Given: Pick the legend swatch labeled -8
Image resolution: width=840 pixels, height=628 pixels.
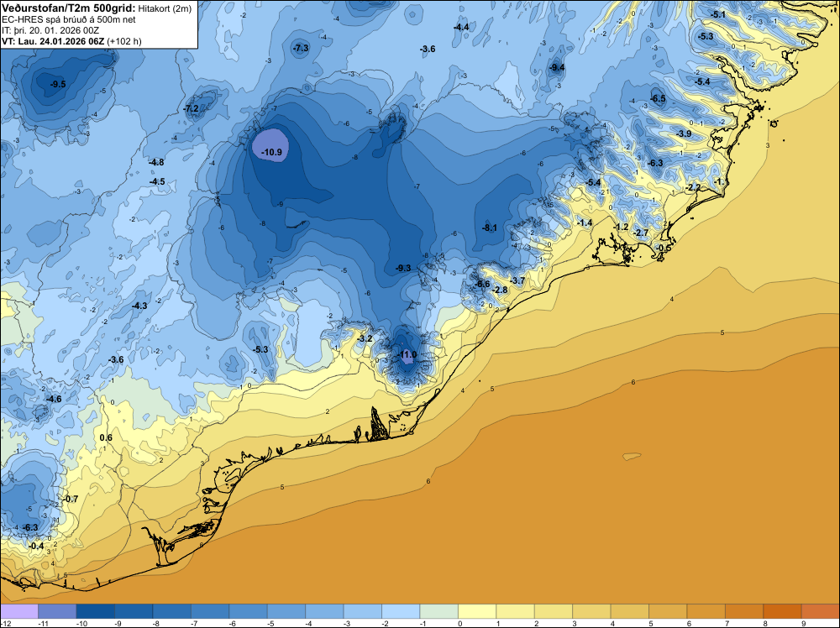Looking at the screenshot, I should pyautogui.click(x=172, y=611).
